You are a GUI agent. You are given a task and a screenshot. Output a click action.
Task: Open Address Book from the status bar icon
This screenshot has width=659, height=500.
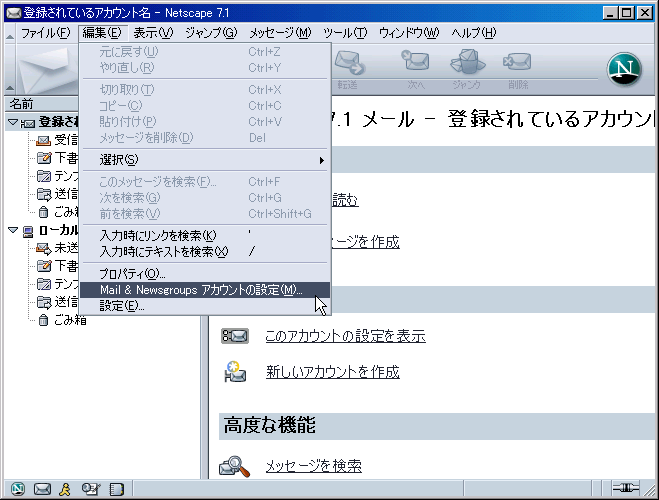[65, 489]
